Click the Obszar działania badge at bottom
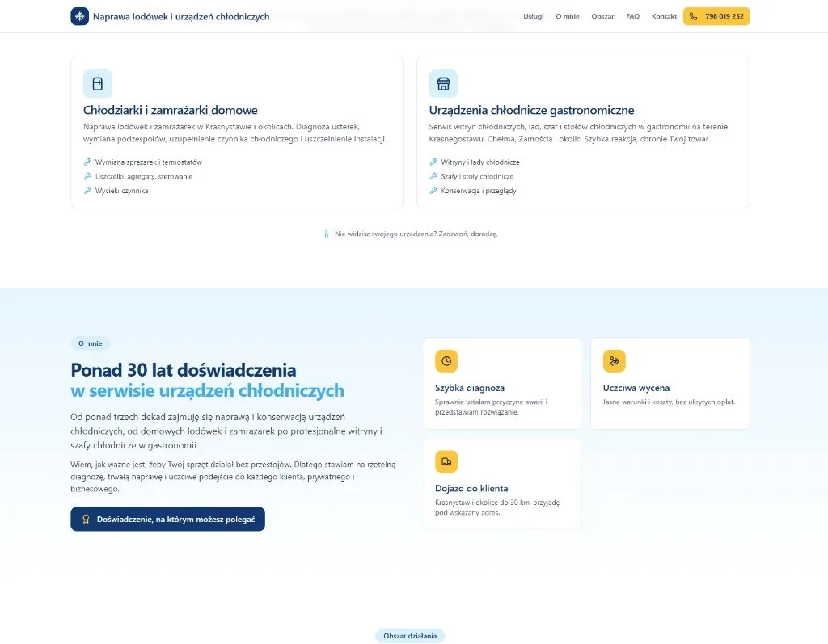Image resolution: width=828 pixels, height=644 pixels. pyautogui.click(x=410, y=636)
